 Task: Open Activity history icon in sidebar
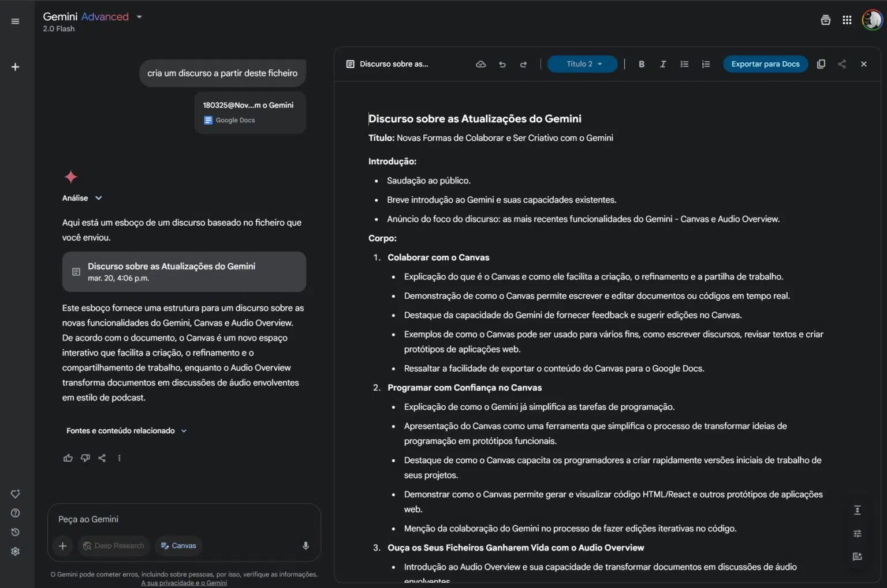[15, 532]
